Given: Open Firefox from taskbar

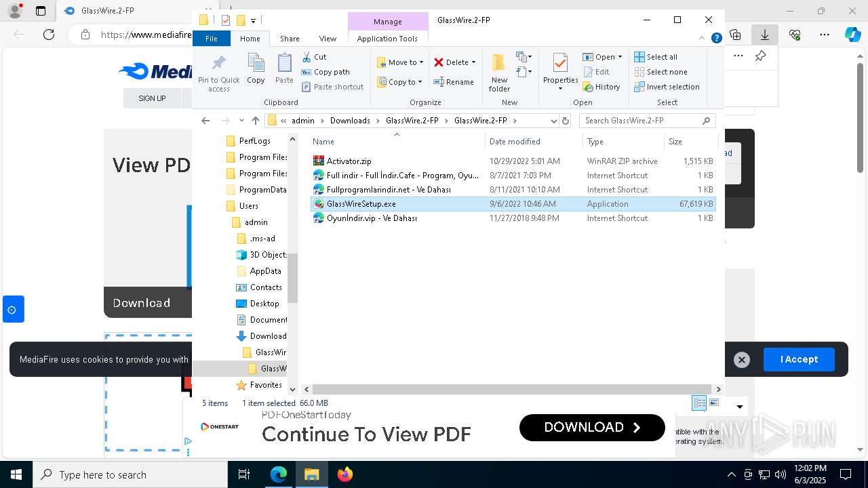Looking at the screenshot, I should click(x=344, y=474).
